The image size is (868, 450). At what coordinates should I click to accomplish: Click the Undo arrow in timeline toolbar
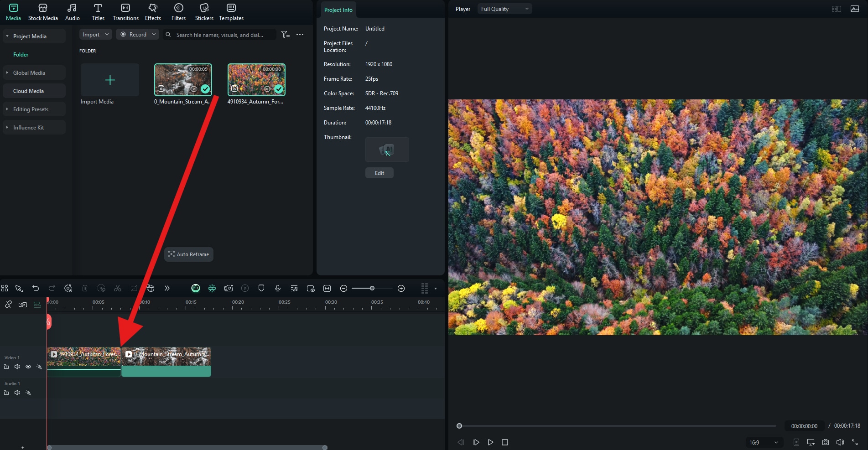pos(36,288)
